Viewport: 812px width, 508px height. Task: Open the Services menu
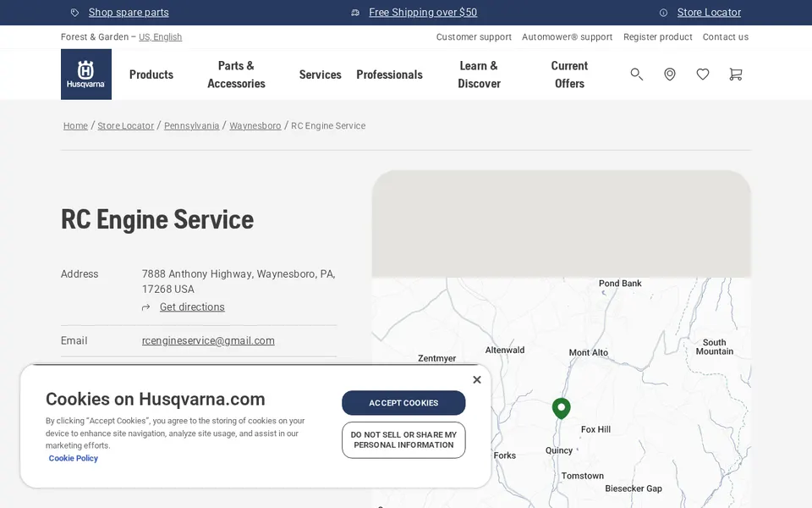click(320, 75)
